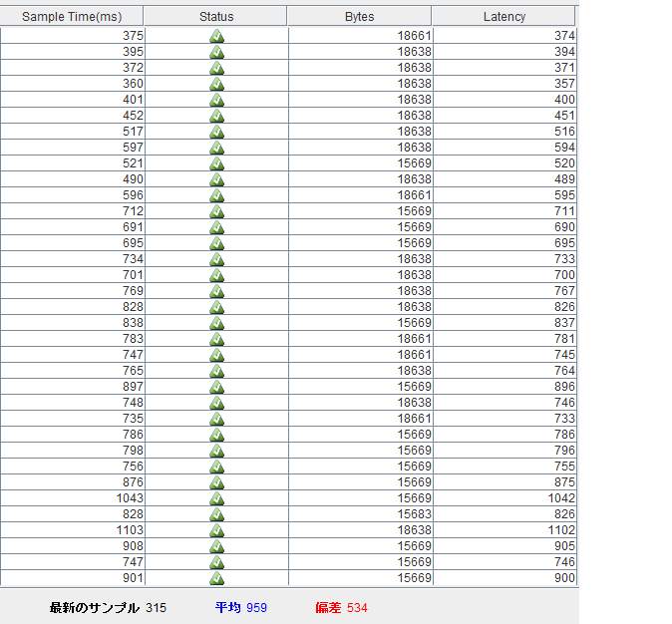Viewport: 672px width, 624px height.
Task: Click the red 偏差 deviation value 534
Action: point(357,608)
